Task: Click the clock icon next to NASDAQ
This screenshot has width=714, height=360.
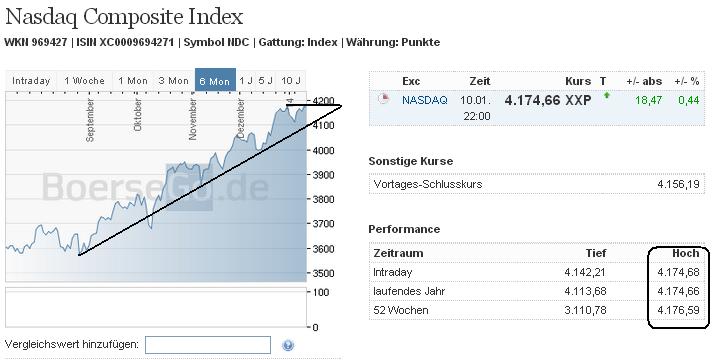Action: click(x=383, y=98)
